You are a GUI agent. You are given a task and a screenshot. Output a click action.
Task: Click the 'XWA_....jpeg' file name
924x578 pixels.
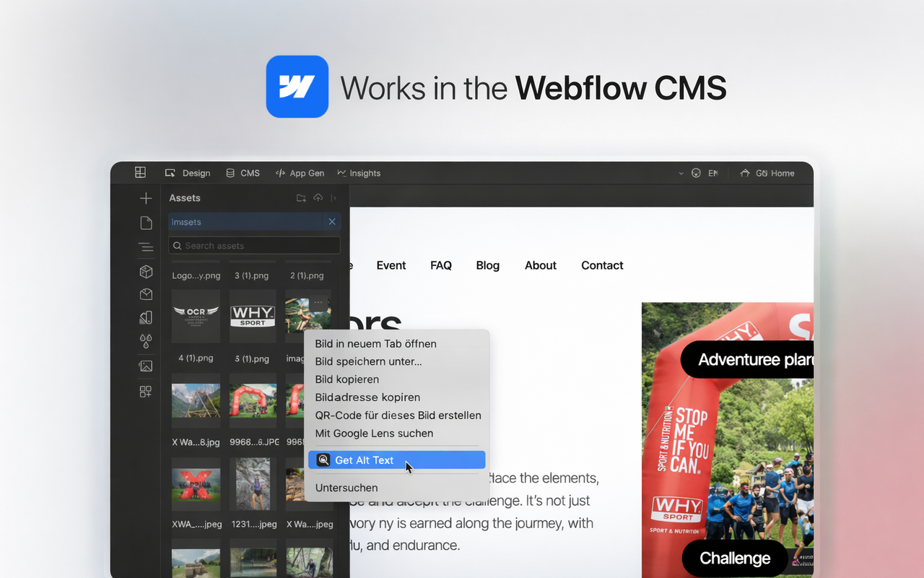click(196, 524)
